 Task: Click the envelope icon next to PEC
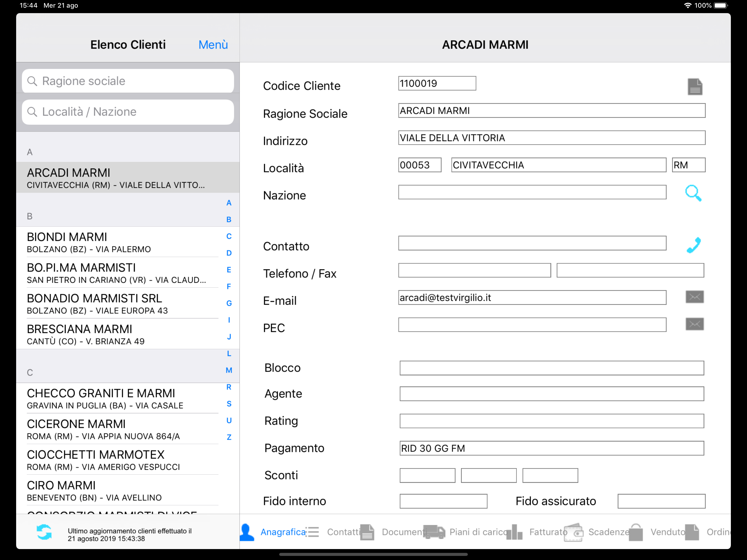click(694, 324)
